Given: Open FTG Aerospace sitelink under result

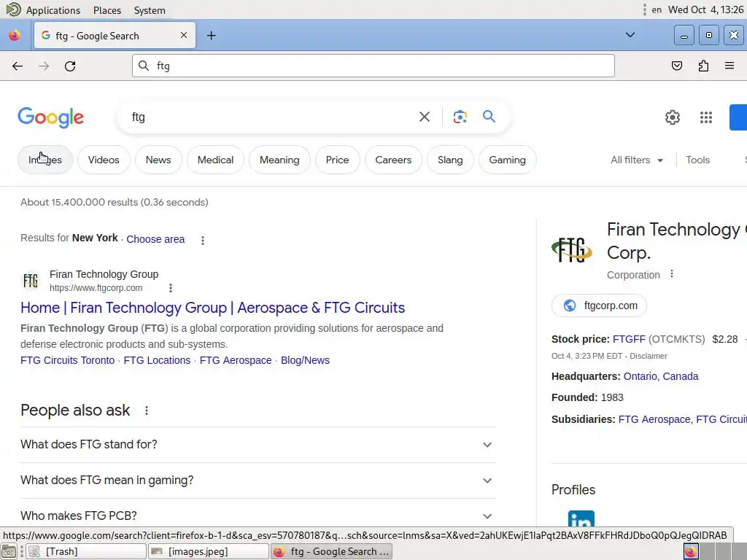Looking at the screenshot, I should tap(236, 360).
